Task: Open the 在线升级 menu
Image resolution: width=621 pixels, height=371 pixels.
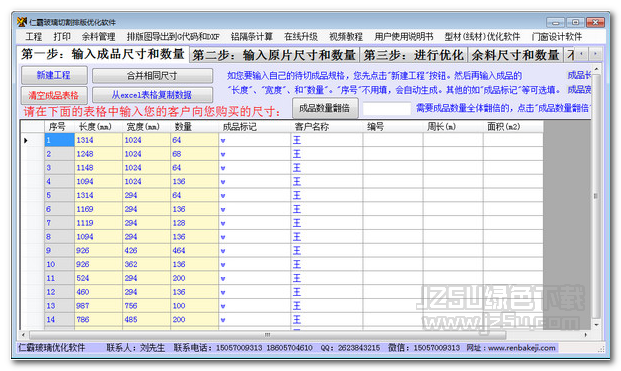Action: [x=301, y=37]
